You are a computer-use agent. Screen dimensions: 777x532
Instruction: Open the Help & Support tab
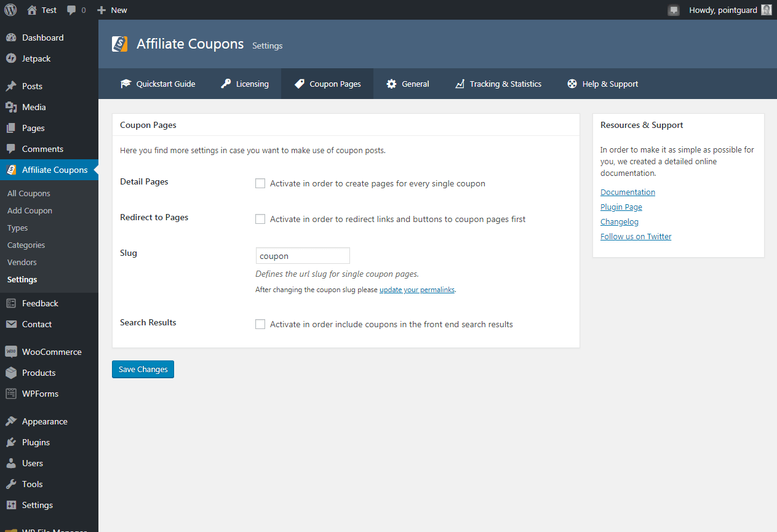tap(603, 84)
